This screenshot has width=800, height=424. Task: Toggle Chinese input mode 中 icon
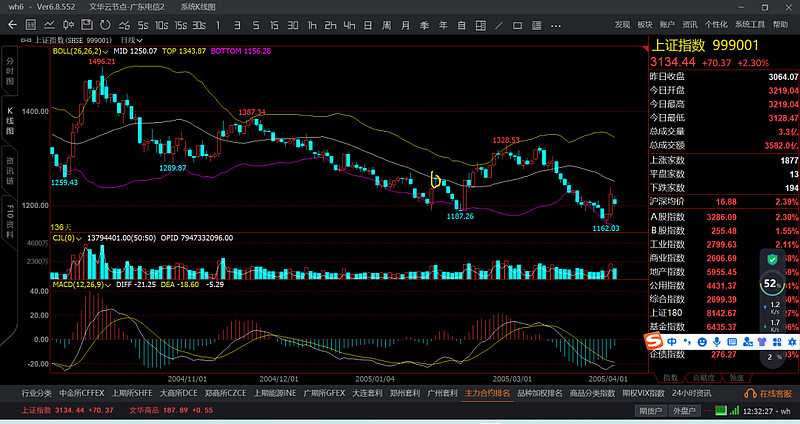672,342
